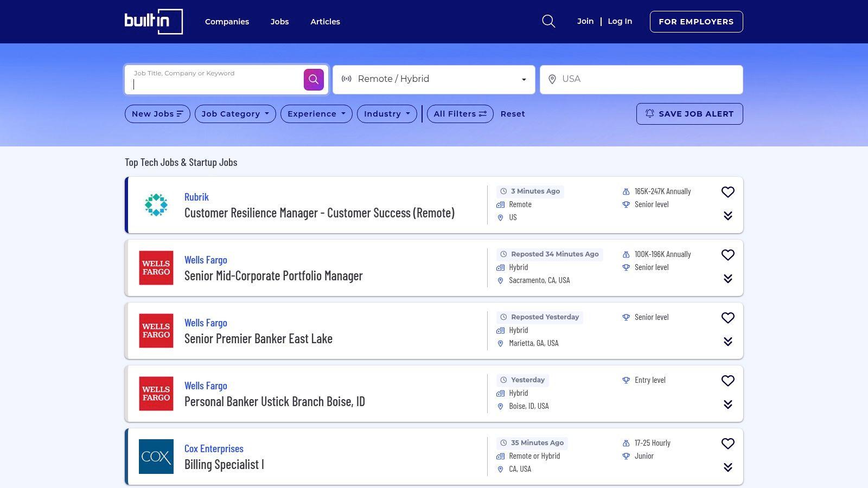This screenshot has height=488, width=868.
Task: Toggle the New Jobs sort filter
Action: 157,114
